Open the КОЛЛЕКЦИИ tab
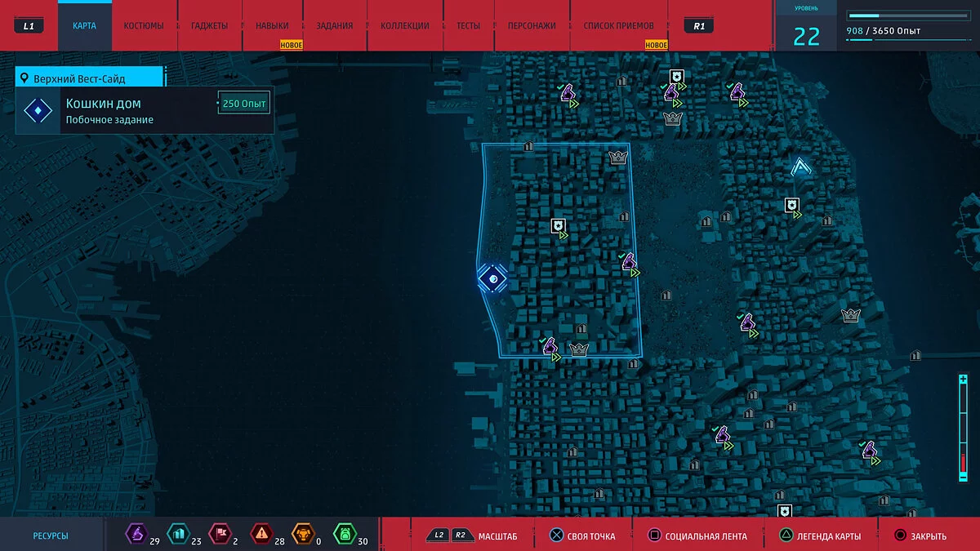The width and height of the screenshot is (980, 551). point(405,25)
